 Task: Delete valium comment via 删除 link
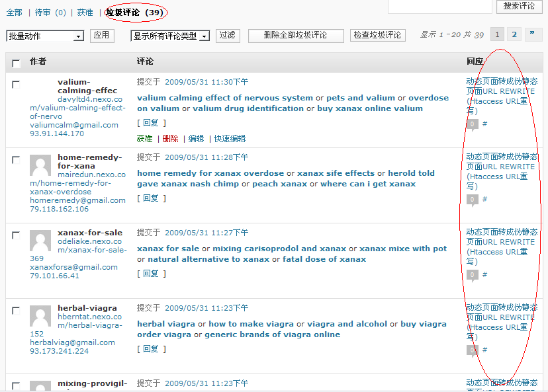[x=171, y=139]
